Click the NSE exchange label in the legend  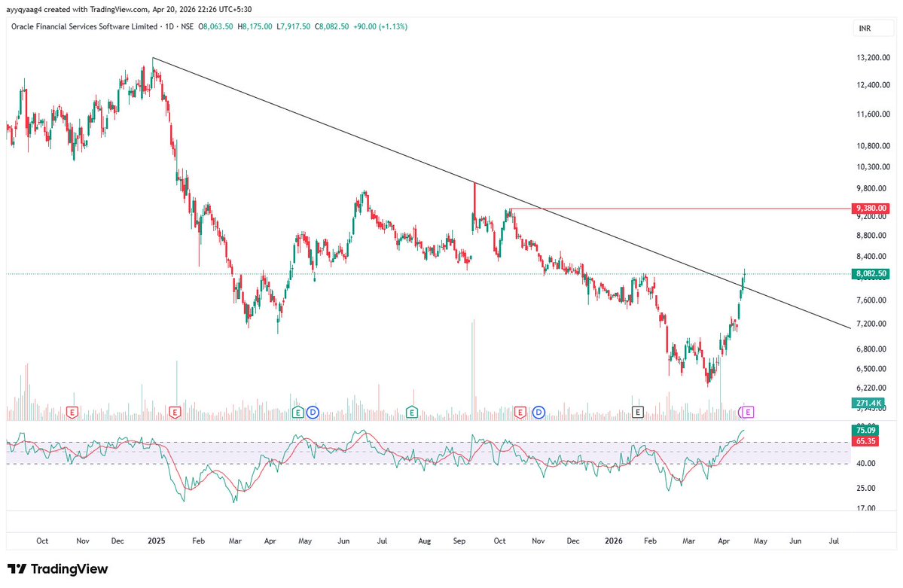(188, 26)
